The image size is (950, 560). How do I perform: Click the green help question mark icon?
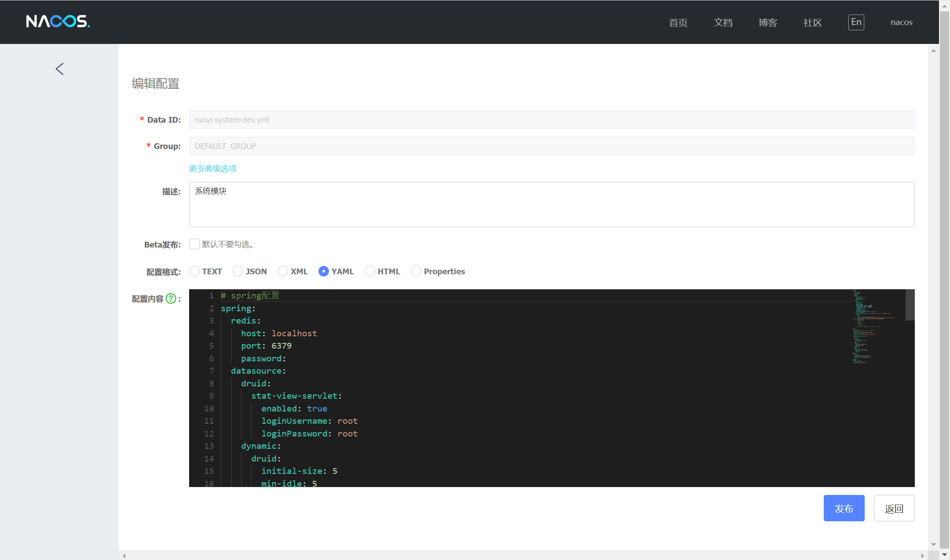171,299
